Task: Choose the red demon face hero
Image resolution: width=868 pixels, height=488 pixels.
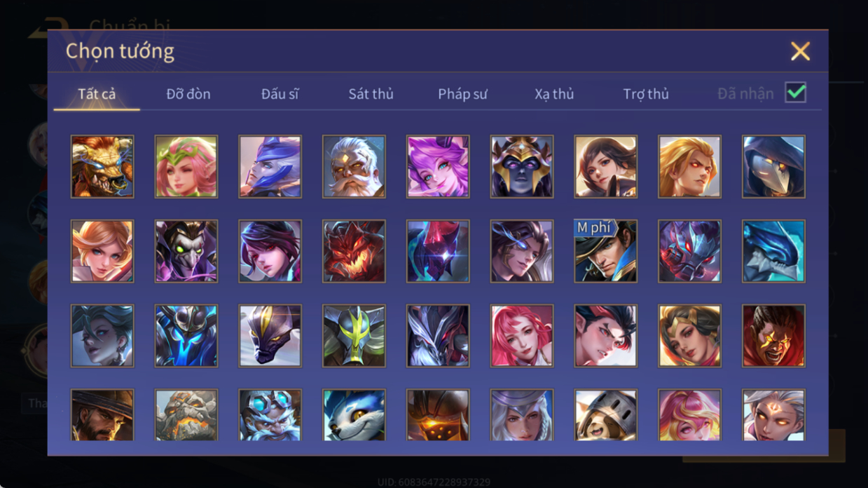Action: [354, 251]
